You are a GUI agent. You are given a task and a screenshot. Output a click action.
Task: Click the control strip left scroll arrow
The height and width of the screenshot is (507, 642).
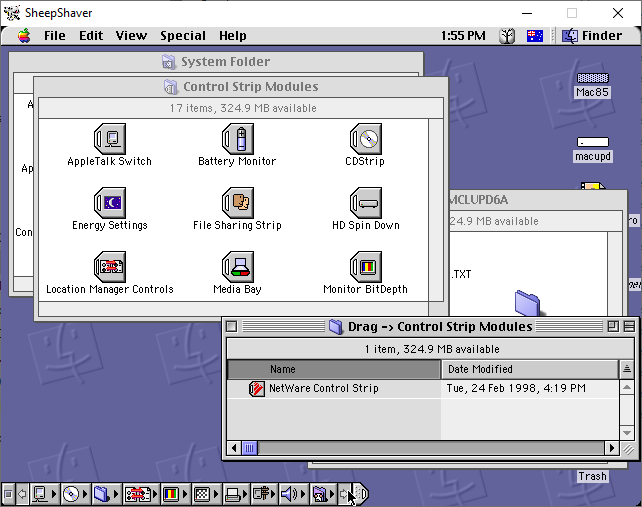(22, 494)
